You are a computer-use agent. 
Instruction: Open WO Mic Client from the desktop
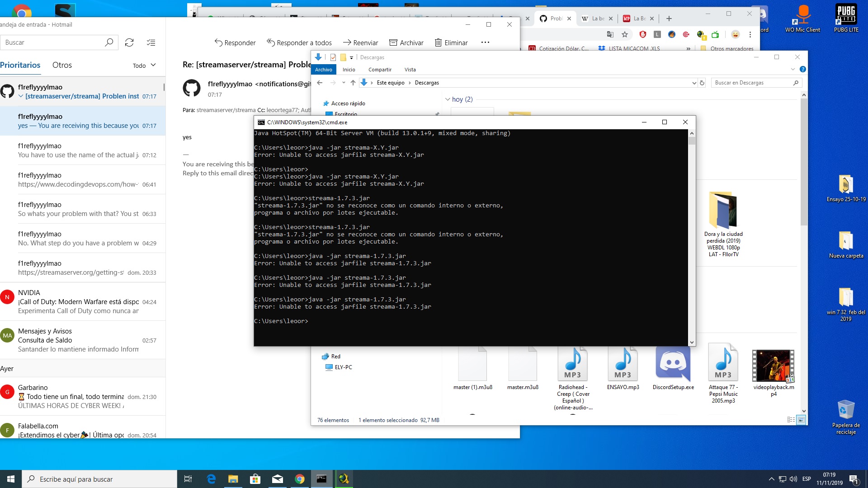pyautogui.click(x=803, y=18)
